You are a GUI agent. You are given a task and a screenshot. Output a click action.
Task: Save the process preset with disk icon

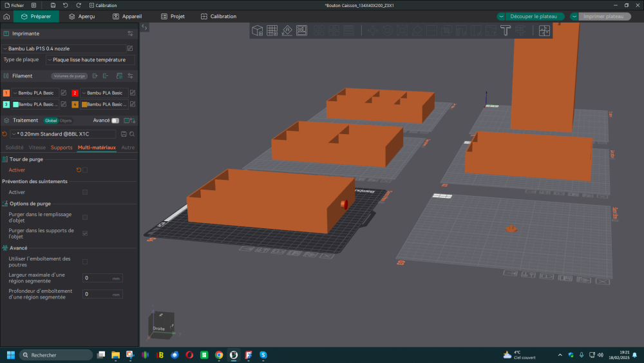click(123, 134)
